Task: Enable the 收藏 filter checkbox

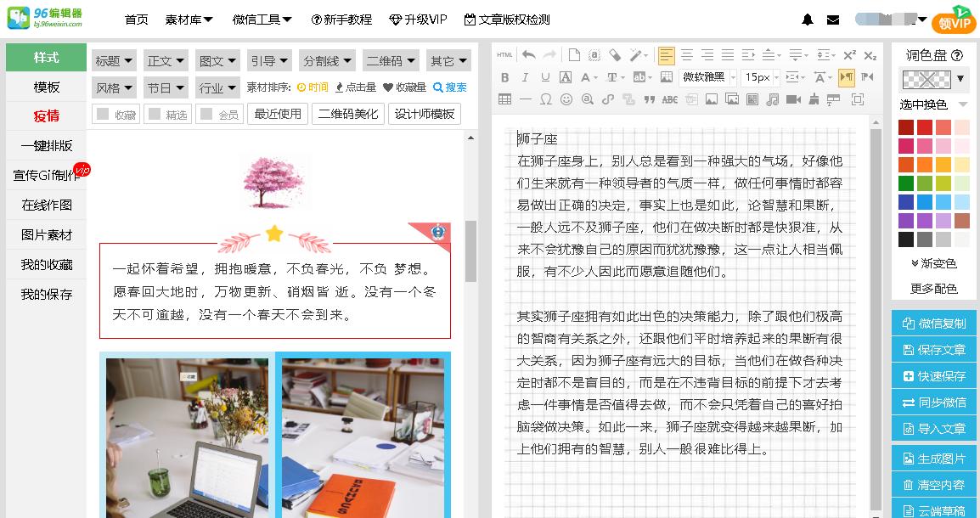Action: click(x=115, y=114)
